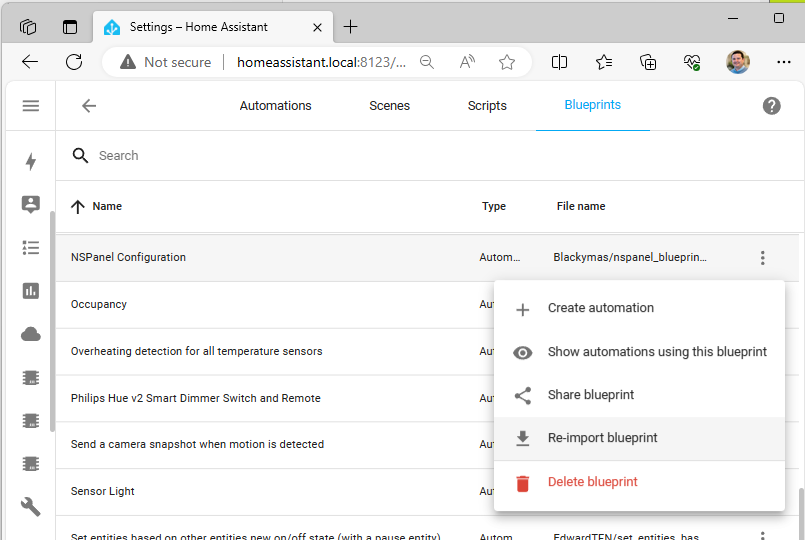The height and width of the screenshot is (540, 805).
Task: Click the lightning bolt sidebar icon
Action: pyautogui.click(x=30, y=162)
